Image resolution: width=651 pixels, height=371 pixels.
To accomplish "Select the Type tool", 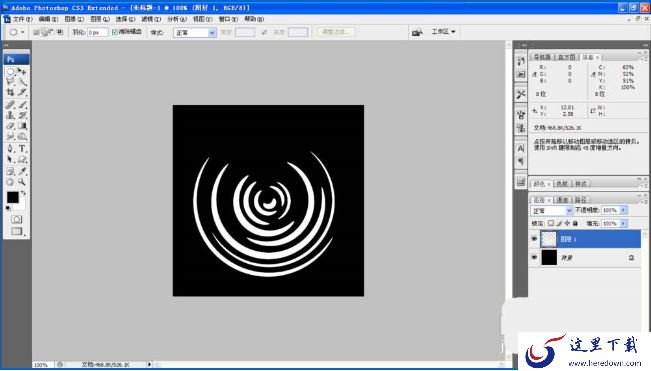I will 22,149.
